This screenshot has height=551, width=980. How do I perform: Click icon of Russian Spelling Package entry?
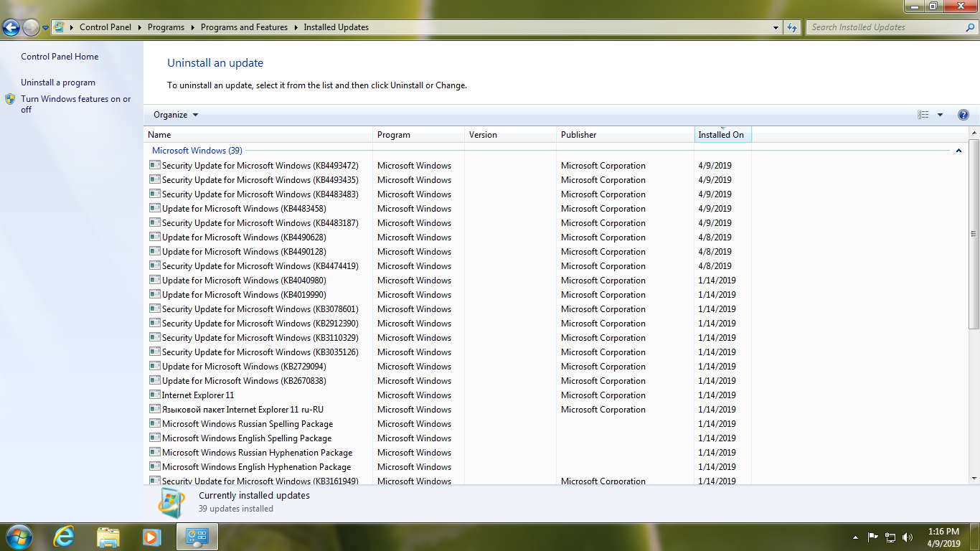[x=154, y=423]
